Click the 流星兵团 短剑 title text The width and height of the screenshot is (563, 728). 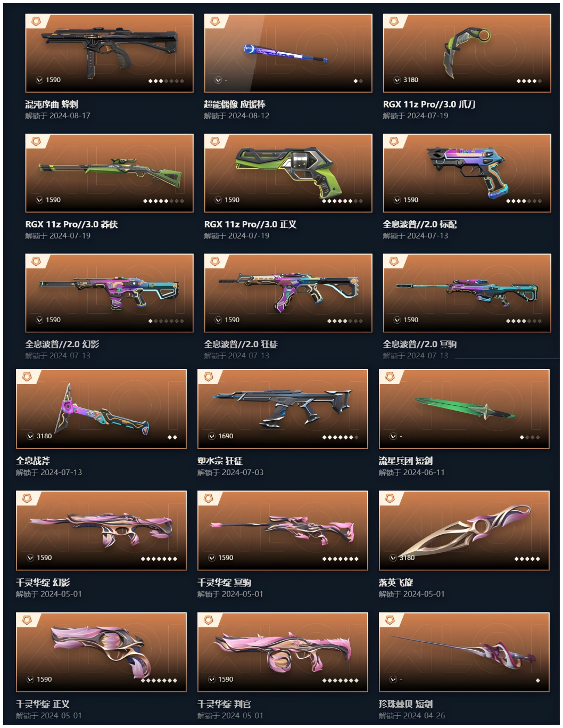click(405, 461)
